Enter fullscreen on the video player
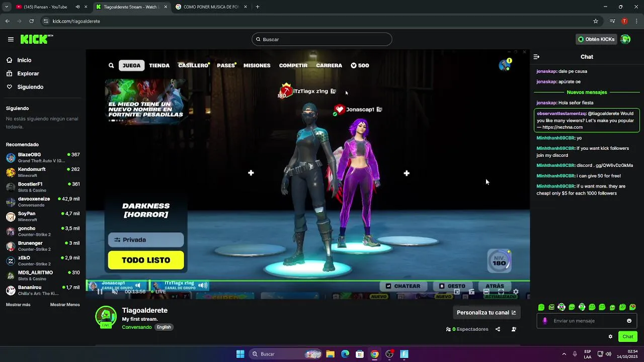Viewport: 644px width, 362px height. click(x=501, y=292)
